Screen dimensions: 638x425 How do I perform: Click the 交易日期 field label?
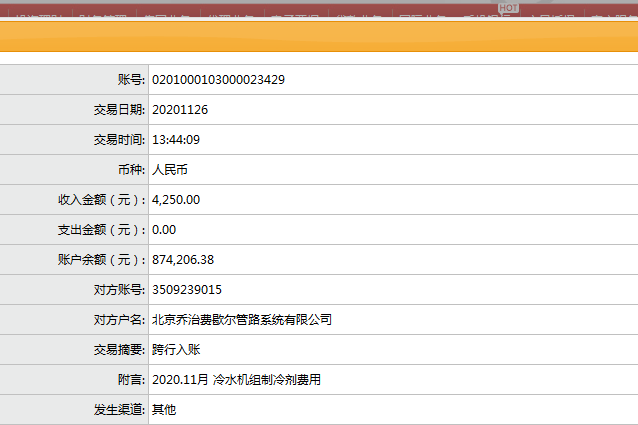(x=119, y=109)
